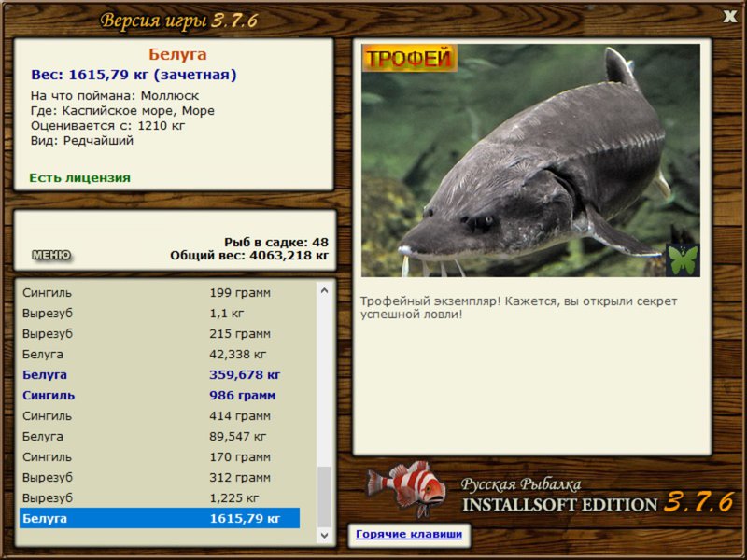Screen dimensions: 747x560
Task: Click the Белуга fish name heading
Action: tap(177, 54)
